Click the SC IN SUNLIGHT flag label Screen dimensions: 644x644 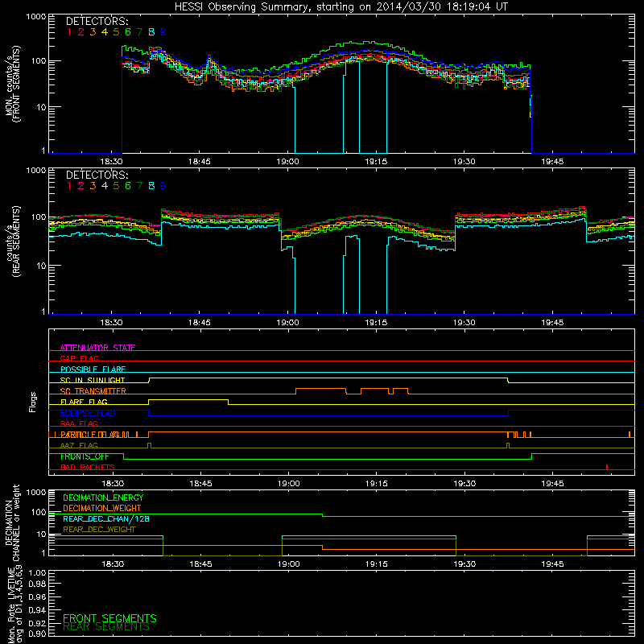point(93,380)
